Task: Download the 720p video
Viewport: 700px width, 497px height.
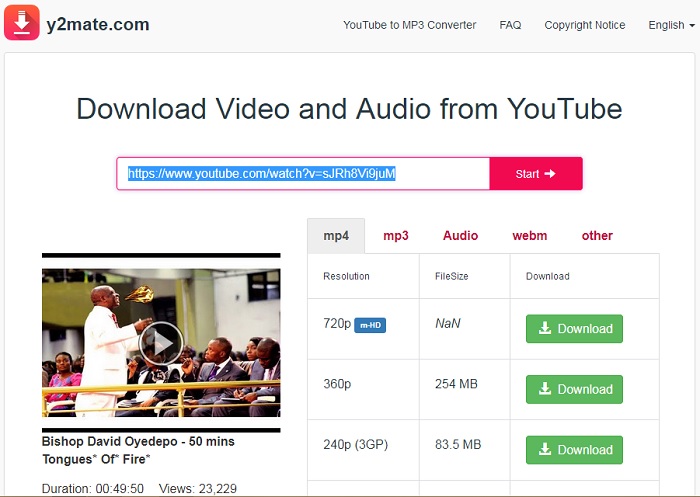Action: tap(574, 329)
